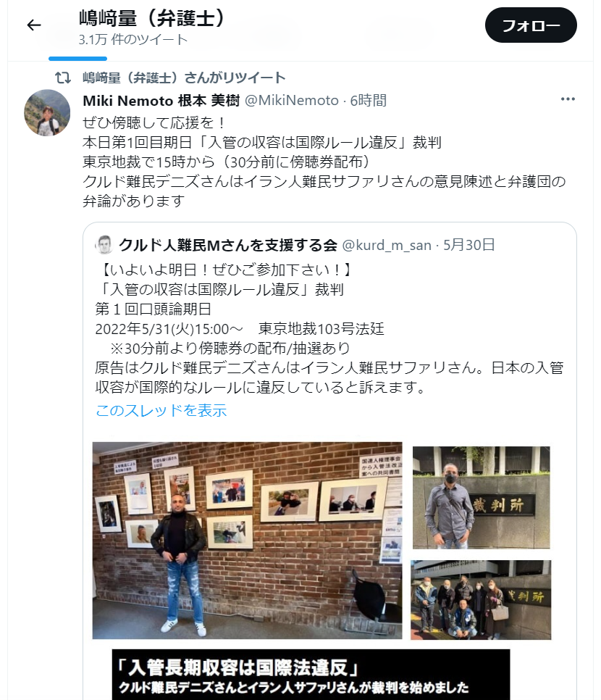This screenshot has height=700, width=601.
Task: Click the @kurd_m_san handle
Action: (387, 245)
